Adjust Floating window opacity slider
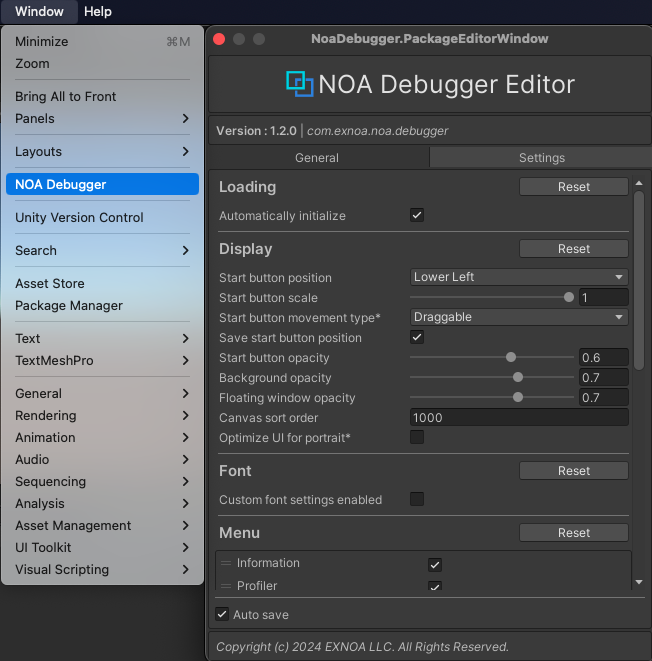This screenshot has height=661, width=652. tap(518, 397)
